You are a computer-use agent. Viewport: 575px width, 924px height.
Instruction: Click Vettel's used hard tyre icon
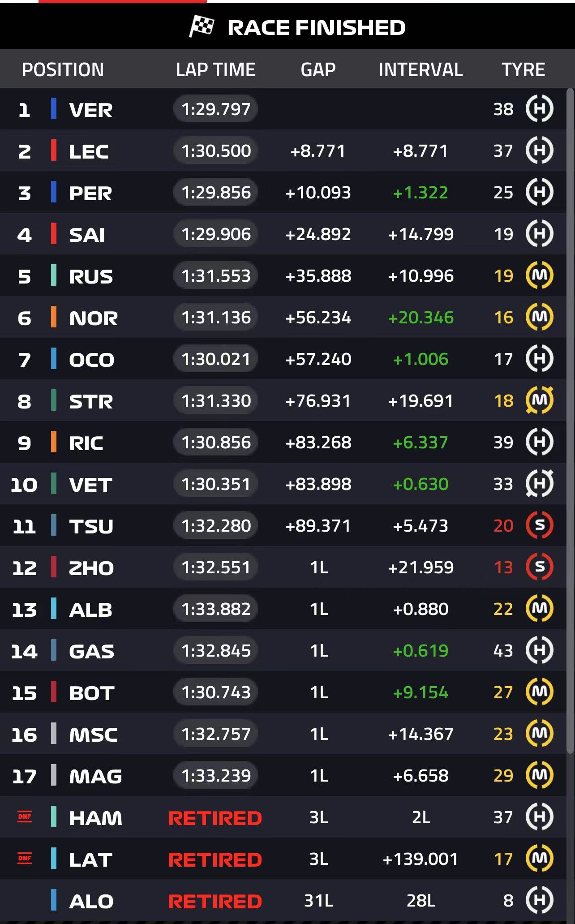tap(539, 484)
